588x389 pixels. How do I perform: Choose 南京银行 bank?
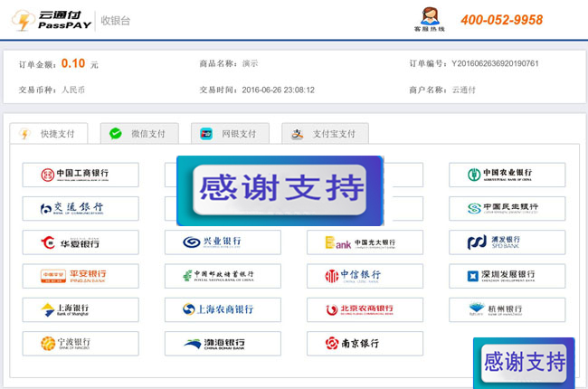click(365, 344)
